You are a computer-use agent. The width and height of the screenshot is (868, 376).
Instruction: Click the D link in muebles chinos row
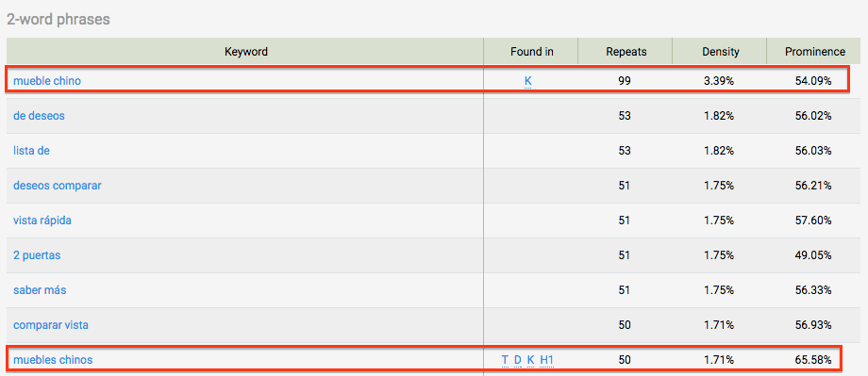[x=518, y=361]
